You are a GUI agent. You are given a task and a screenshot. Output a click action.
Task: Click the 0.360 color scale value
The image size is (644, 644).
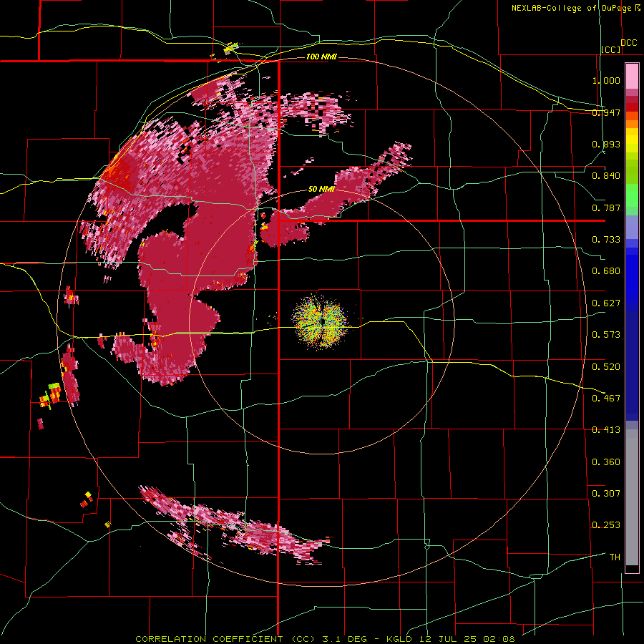(x=606, y=462)
